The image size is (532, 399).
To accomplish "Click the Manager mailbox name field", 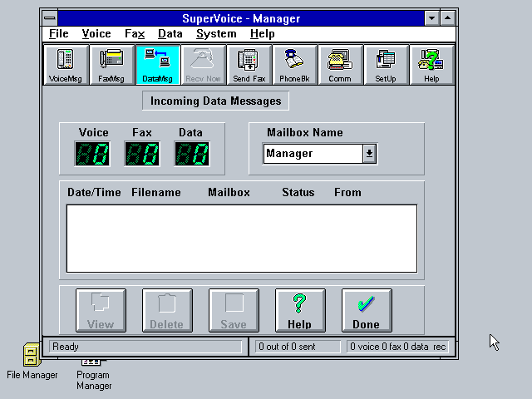I will click(313, 154).
